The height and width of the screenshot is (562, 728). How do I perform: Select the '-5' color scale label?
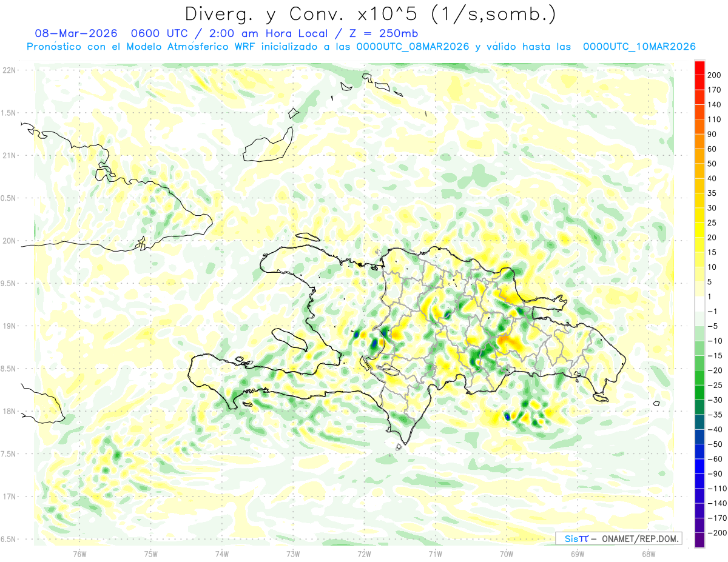713,326
